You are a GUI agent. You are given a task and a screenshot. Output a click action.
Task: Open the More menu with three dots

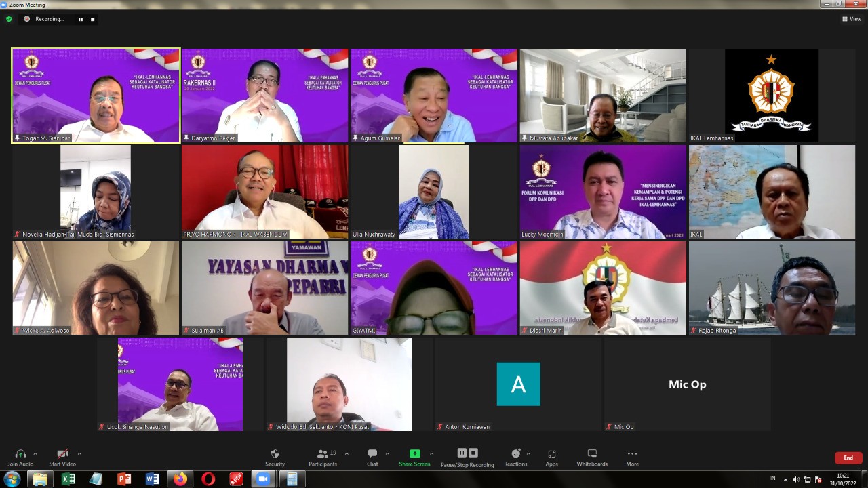632,457
